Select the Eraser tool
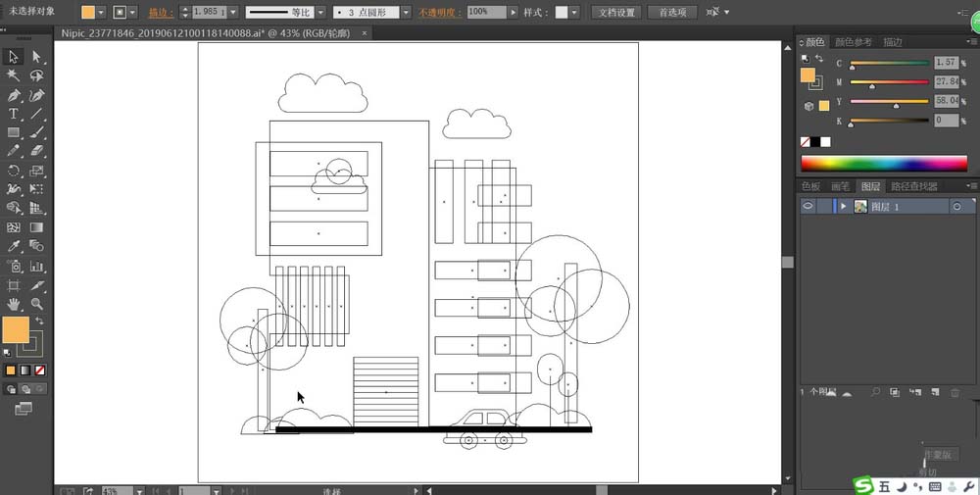This screenshot has width=980, height=495. [36, 151]
